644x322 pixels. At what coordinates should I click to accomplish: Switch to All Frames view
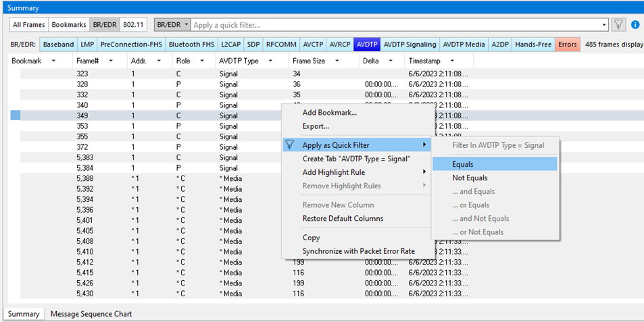point(29,24)
